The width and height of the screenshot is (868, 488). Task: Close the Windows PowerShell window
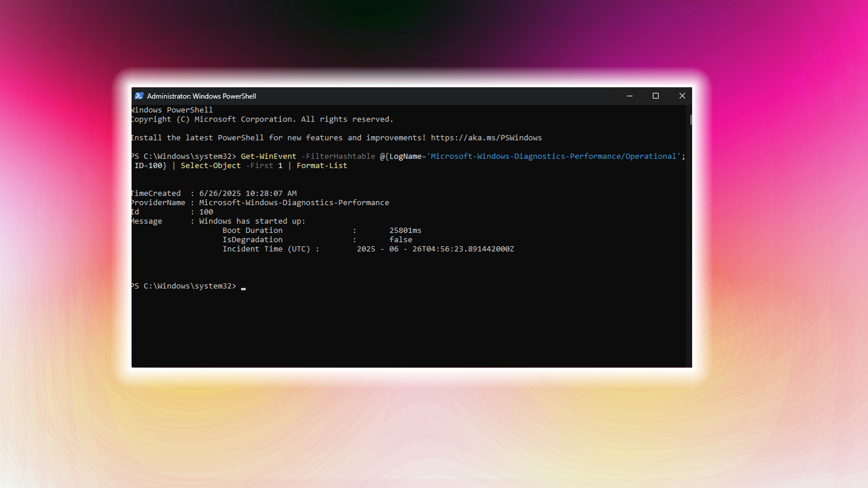tap(682, 96)
